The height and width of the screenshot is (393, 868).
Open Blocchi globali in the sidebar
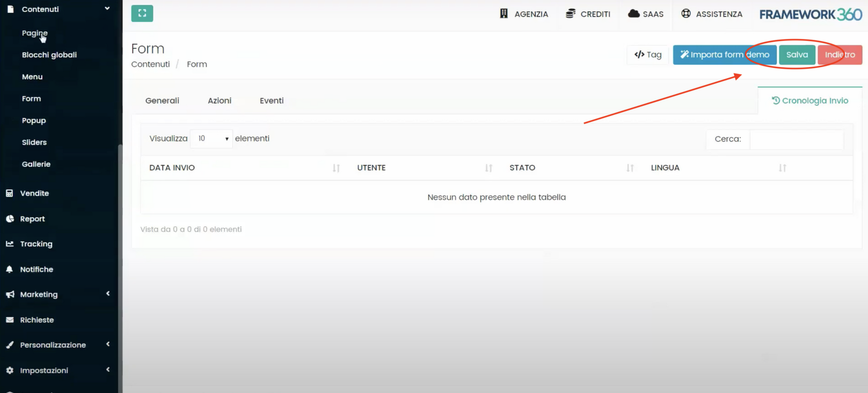point(49,55)
